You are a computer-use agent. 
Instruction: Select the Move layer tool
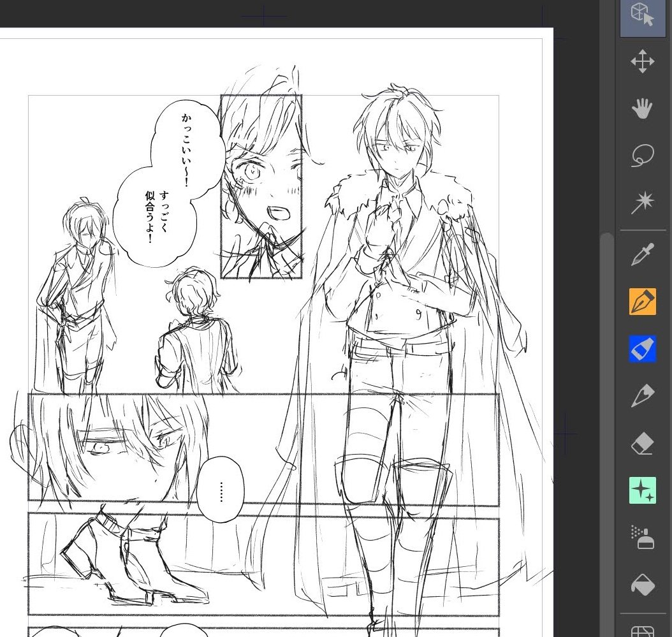(643, 61)
